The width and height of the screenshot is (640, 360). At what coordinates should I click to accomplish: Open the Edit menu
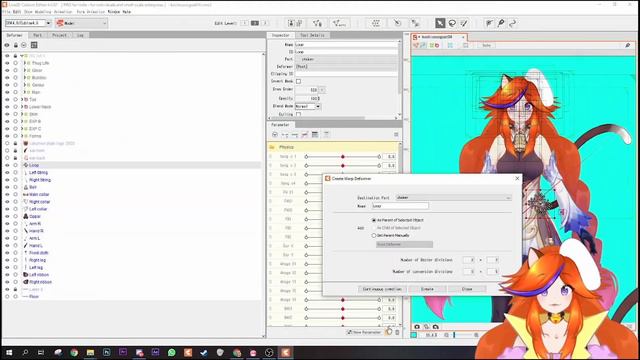click(17, 12)
